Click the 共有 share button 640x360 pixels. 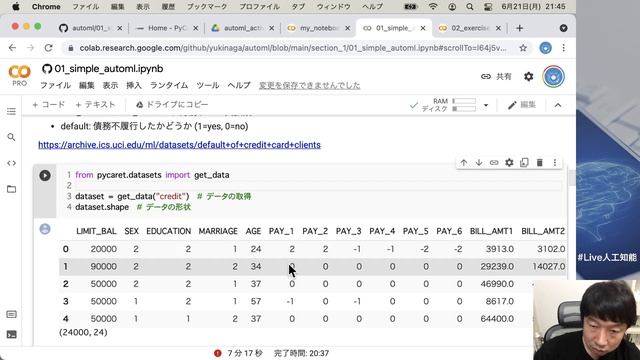point(496,76)
